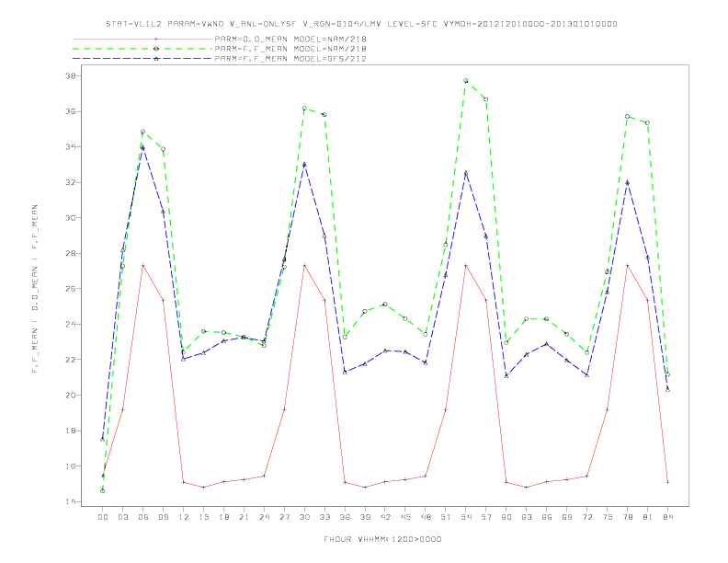Click x-axis tick label 45

(x=405, y=517)
